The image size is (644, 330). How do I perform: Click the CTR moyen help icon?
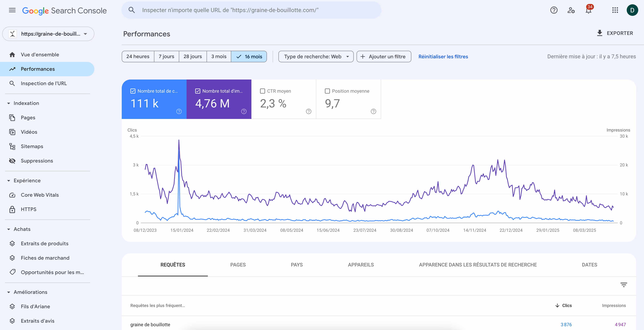tap(308, 111)
